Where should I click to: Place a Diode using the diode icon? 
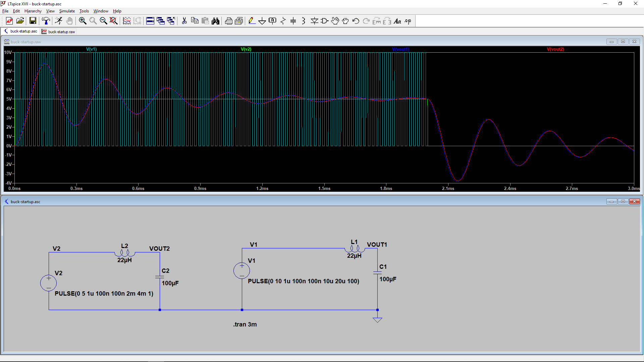pos(314,21)
